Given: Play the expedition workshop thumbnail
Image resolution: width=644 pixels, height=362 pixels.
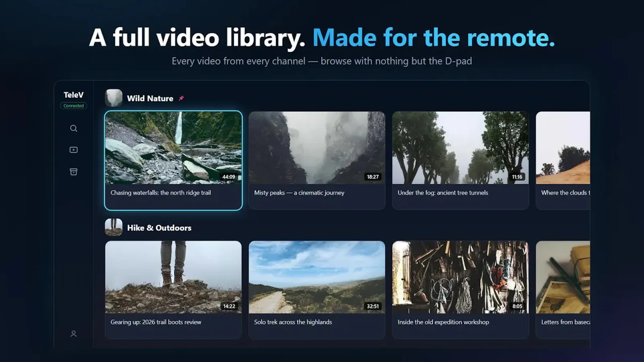Looking at the screenshot, I should [x=460, y=277].
